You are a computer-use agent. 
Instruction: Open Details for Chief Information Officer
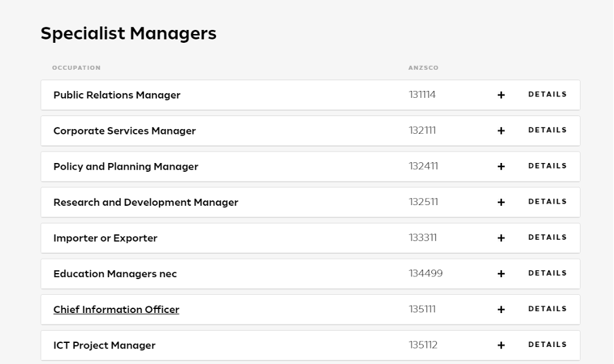[547, 309]
